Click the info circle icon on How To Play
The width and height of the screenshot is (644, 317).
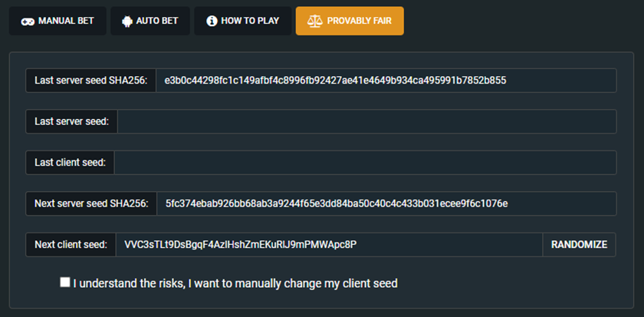pyautogui.click(x=212, y=21)
